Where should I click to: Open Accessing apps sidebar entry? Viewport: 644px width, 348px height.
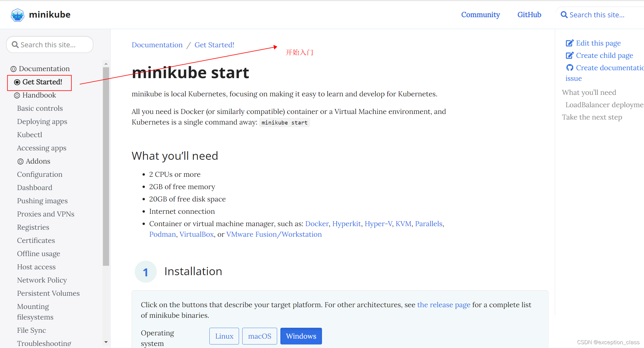click(x=42, y=148)
